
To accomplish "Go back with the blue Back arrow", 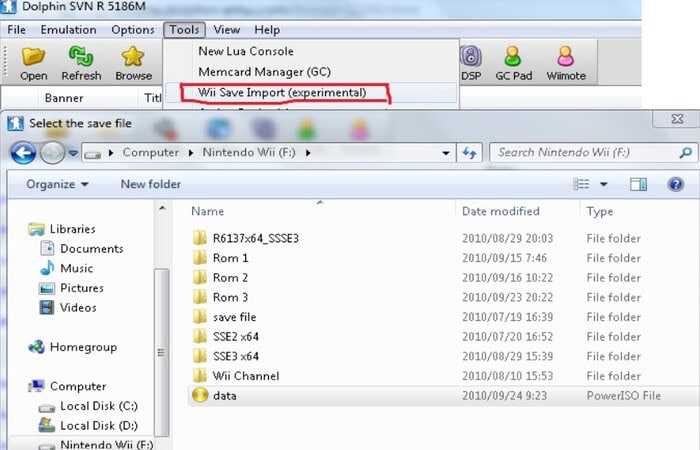I will click(23, 153).
